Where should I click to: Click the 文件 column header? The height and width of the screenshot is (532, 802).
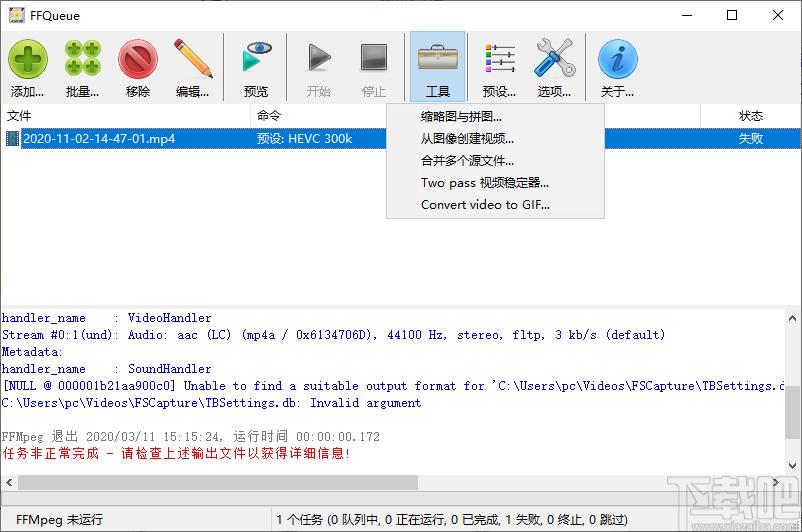coord(125,116)
